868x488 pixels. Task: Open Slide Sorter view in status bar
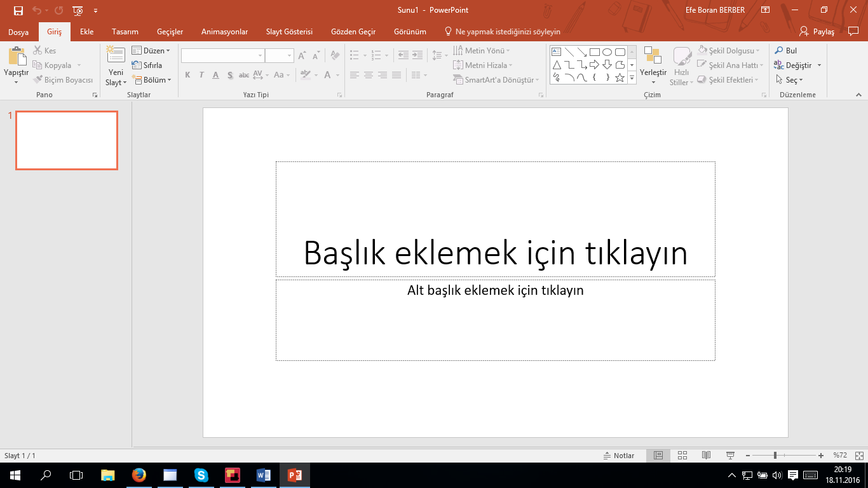coord(682,456)
